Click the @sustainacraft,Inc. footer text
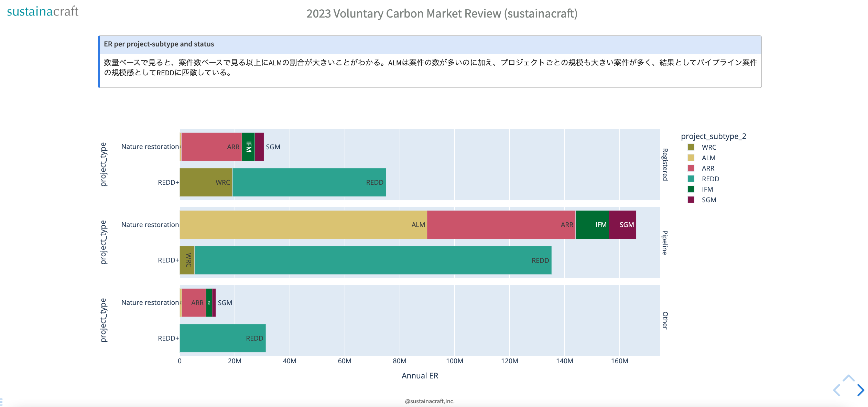This screenshot has height=407, width=868. 430,401
